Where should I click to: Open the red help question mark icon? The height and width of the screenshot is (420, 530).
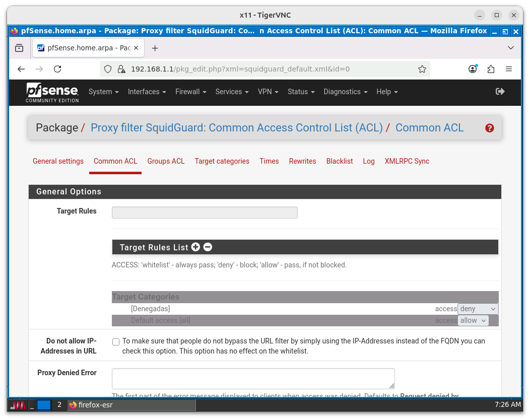click(x=489, y=128)
